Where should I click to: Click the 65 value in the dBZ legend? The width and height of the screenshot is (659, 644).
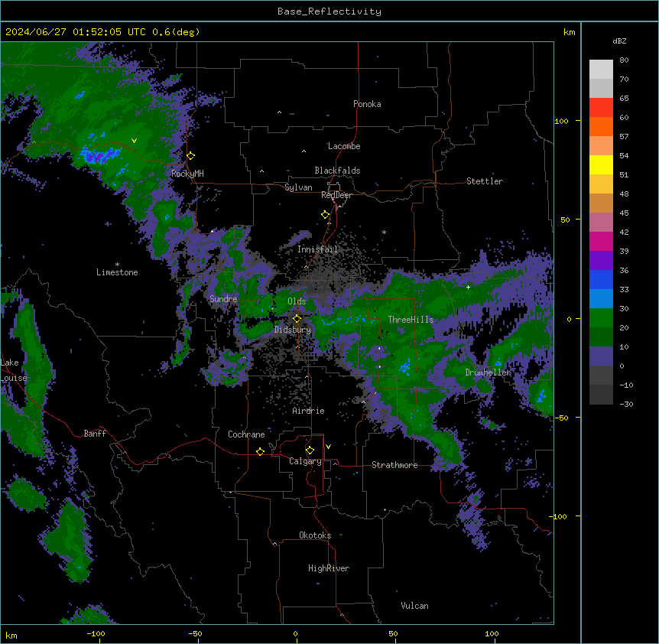coord(624,99)
